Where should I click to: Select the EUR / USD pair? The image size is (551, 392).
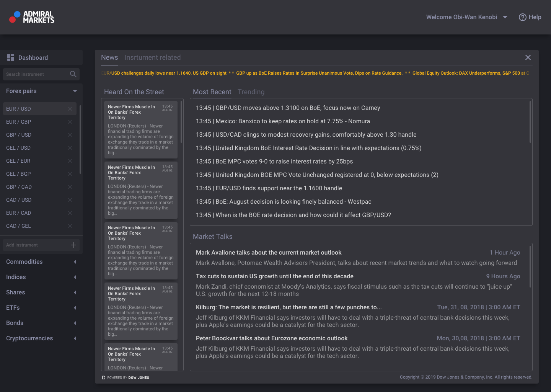40,109
